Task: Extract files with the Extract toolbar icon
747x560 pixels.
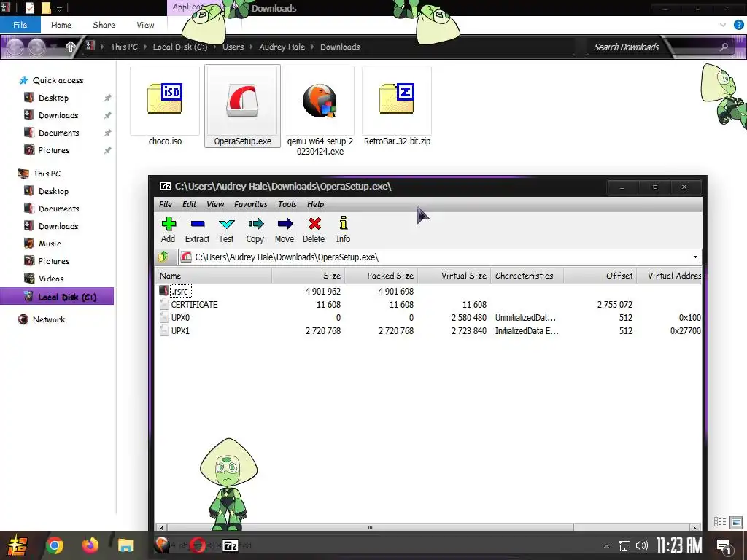Action: (197, 230)
